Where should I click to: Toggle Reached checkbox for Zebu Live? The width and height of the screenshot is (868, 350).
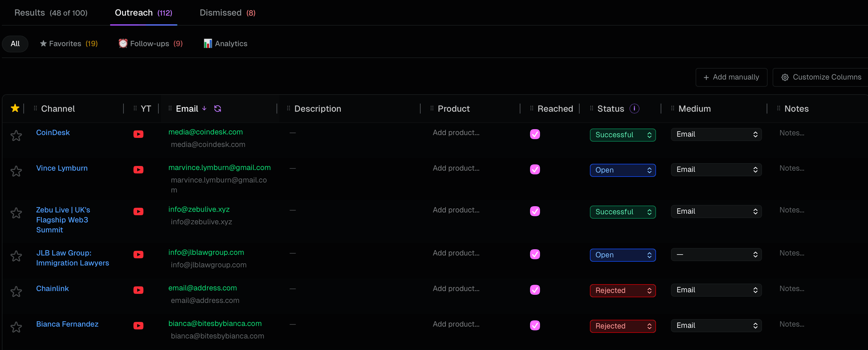(x=535, y=211)
